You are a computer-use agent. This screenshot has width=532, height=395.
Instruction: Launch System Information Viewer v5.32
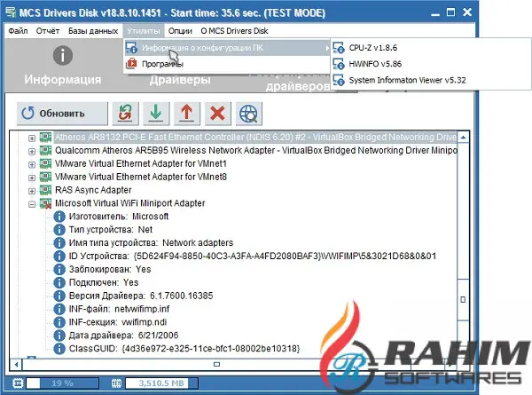pyautogui.click(x=407, y=80)
